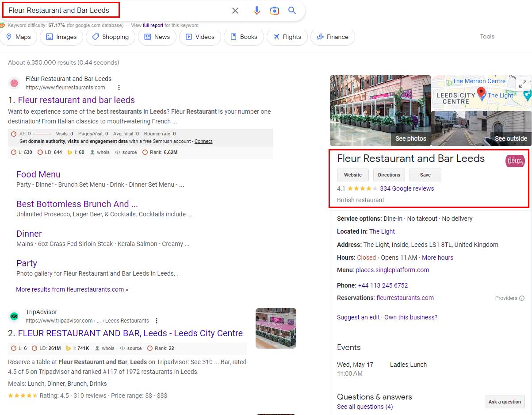Ask a question about the restaurant

[x=505, y=402]
